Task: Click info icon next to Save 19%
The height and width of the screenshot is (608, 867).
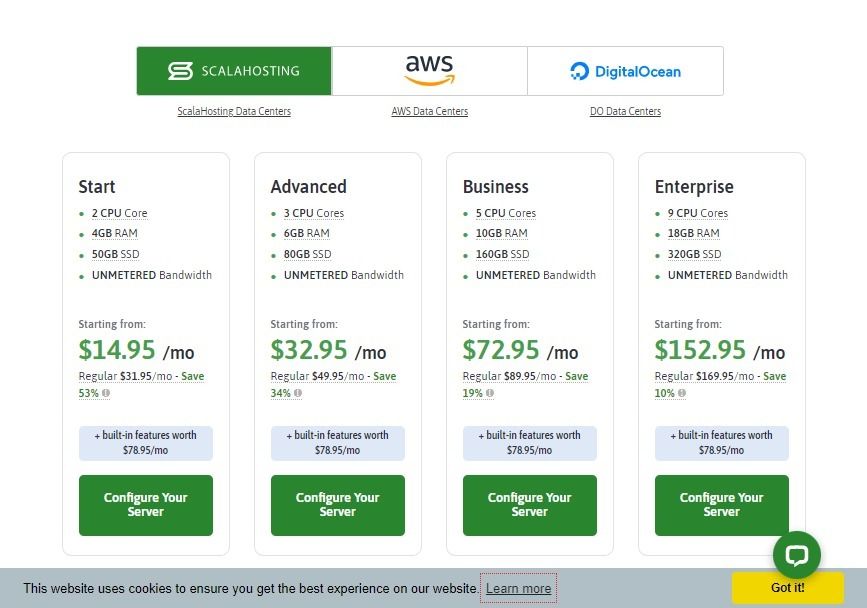Action: tap(490, 393)
